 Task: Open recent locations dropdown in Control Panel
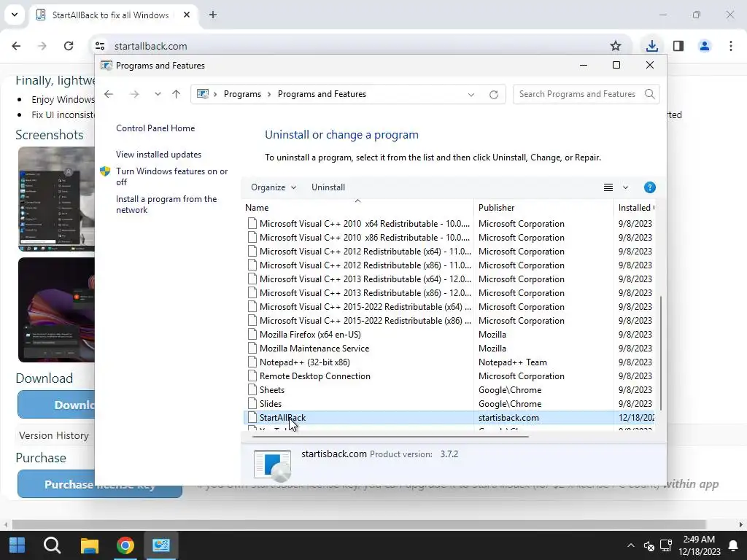[158, 94]
